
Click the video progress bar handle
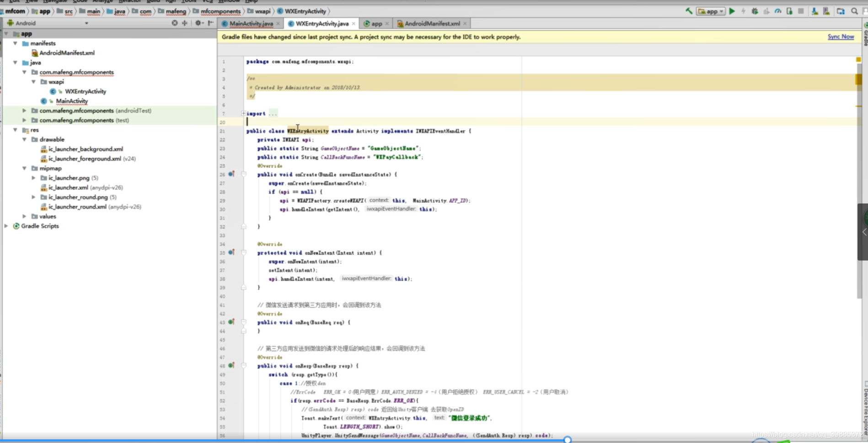pos(568,440)
